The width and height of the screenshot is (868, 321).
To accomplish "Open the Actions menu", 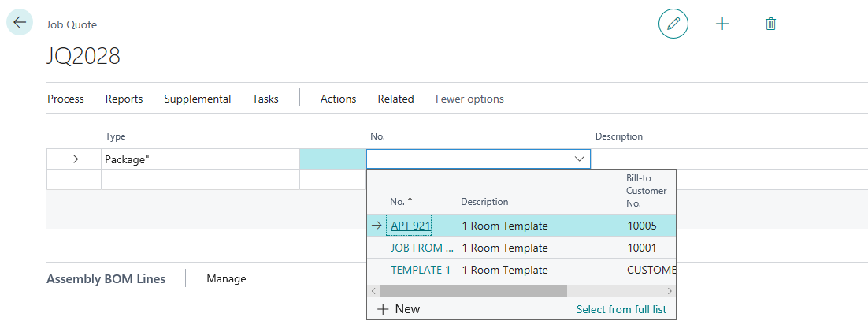I will pyautogui.click(x=338, y=99).
